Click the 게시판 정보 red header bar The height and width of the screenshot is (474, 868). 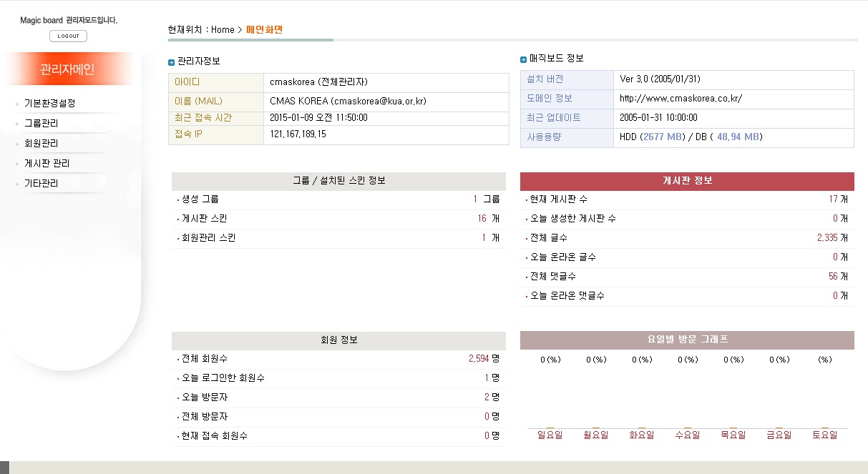coord(687,181)
